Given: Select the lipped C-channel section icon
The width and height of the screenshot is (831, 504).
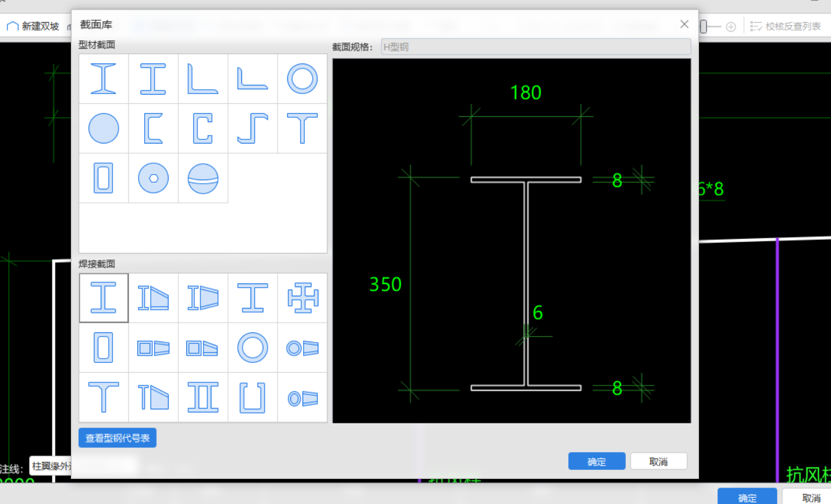Looking at the screenshot, I should pyautogui.click(x=203, y=128).
